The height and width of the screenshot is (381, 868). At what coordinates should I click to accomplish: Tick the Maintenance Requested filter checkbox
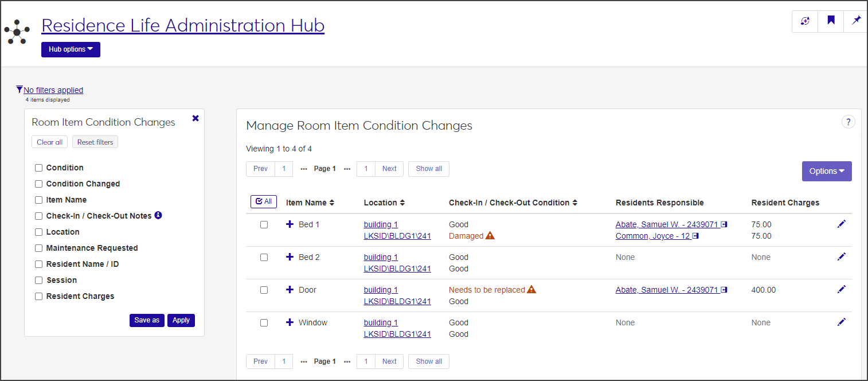click(39, 248)
